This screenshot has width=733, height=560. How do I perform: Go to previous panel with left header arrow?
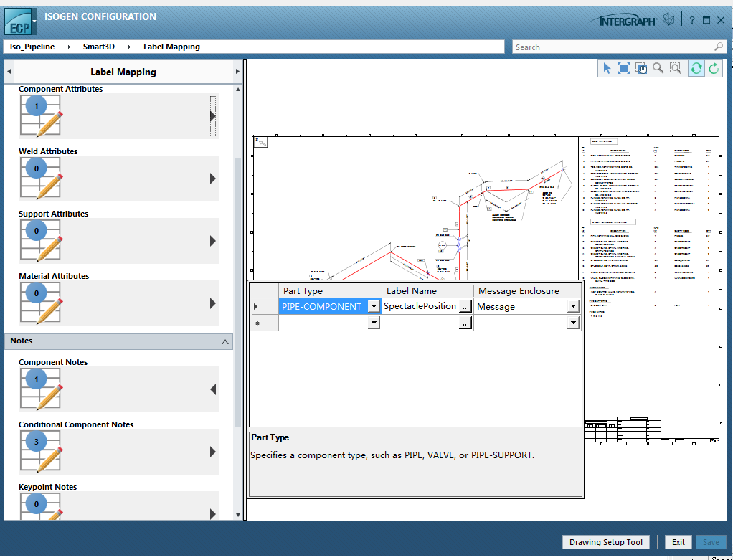9,72
